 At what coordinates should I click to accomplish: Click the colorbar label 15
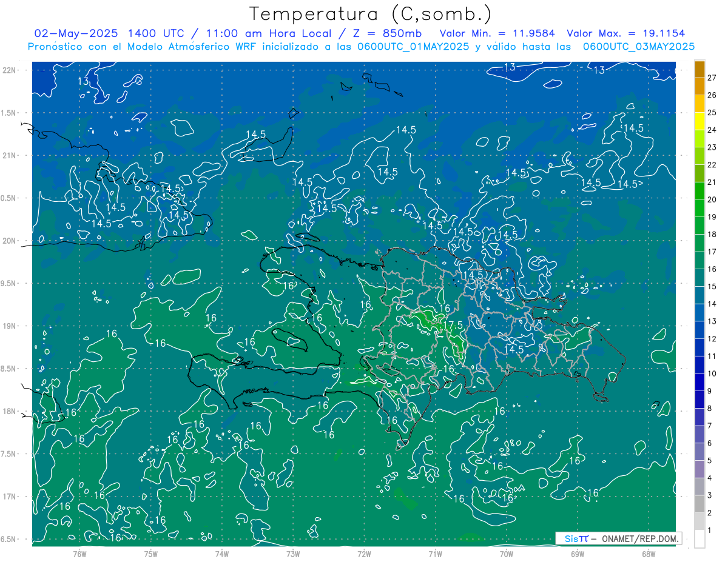click(x=712, y=286)
